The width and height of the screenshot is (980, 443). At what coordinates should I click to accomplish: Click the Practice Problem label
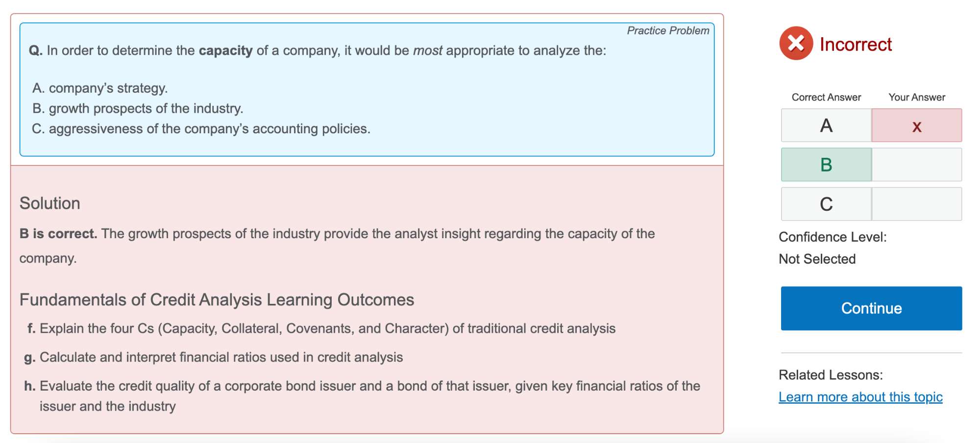pos(668,31)
